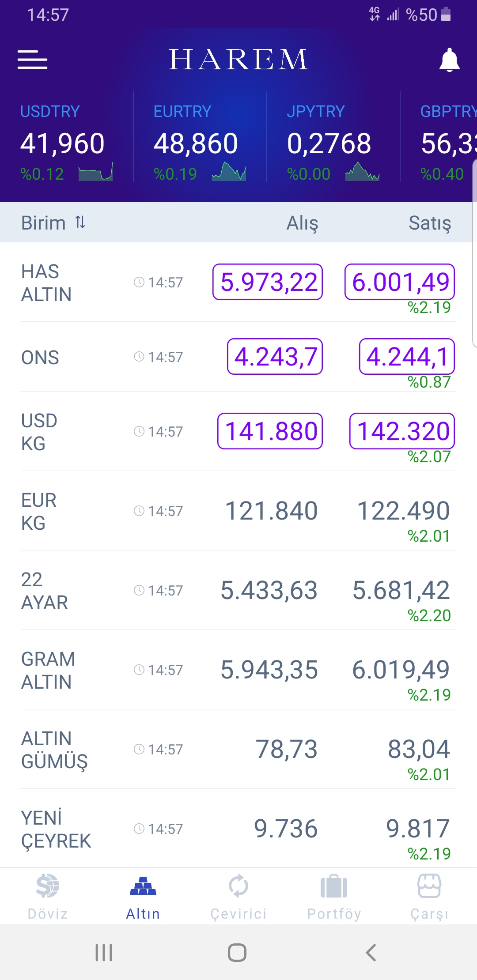
Task: Open the Döviz tab
Action: point(48,896)
